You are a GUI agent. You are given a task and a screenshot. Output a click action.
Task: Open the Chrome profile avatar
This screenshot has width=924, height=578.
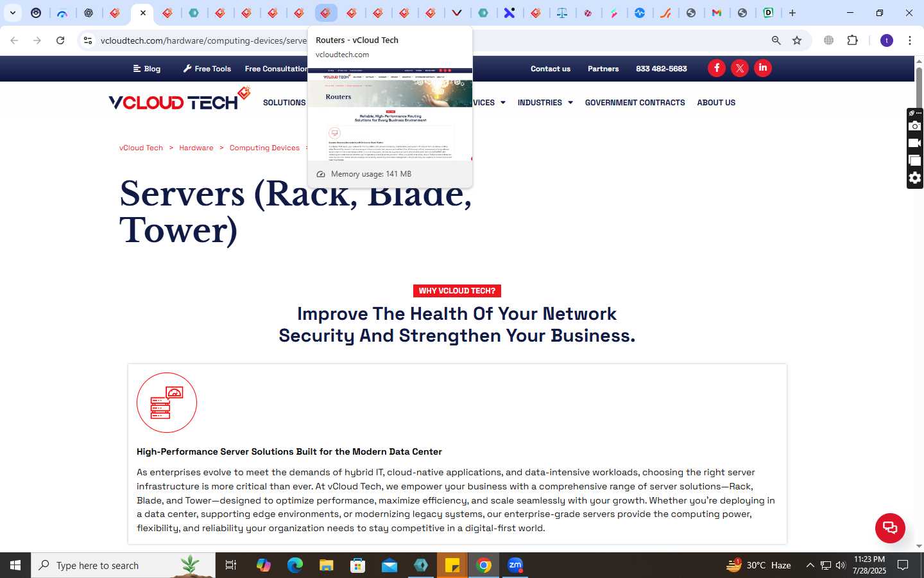887,40
